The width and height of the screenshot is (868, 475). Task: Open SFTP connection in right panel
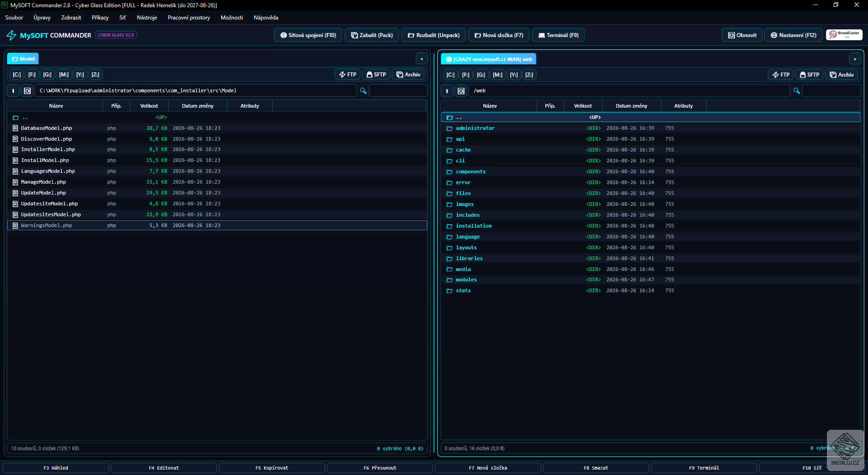(809, 75)
